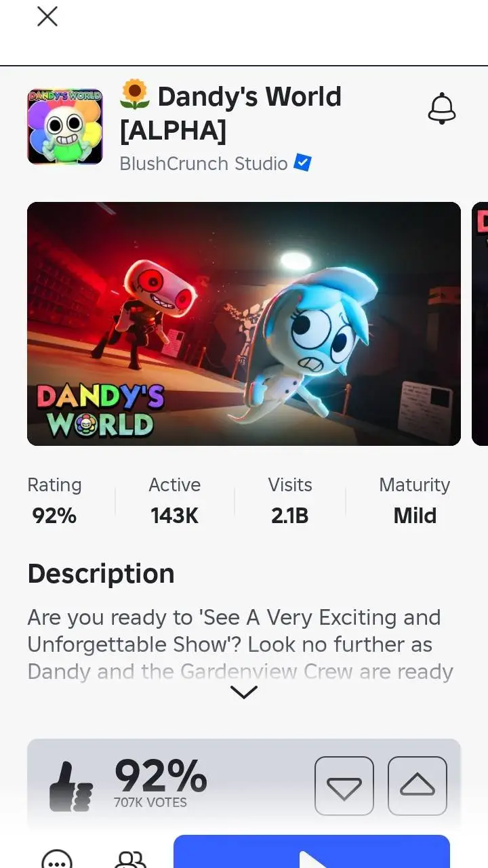Tap the thumbs-up rating icon
This screenshot has height=868, width=488.
click(x=71, y=786)
